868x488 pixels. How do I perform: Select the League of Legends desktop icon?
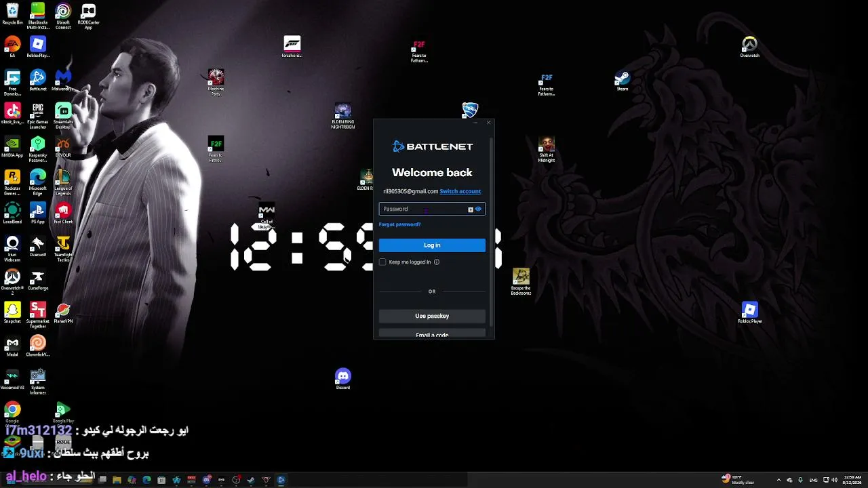(63, 182)
